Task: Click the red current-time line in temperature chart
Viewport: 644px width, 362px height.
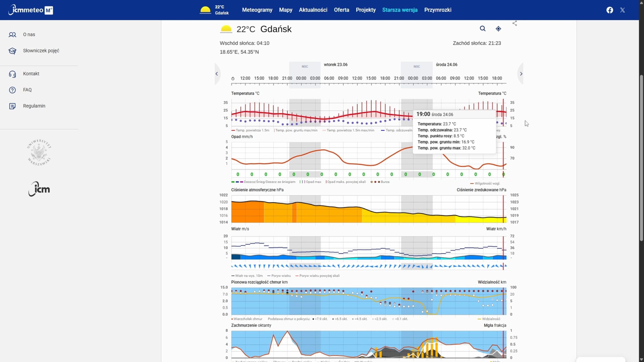Action: click(x=503, y=113)
